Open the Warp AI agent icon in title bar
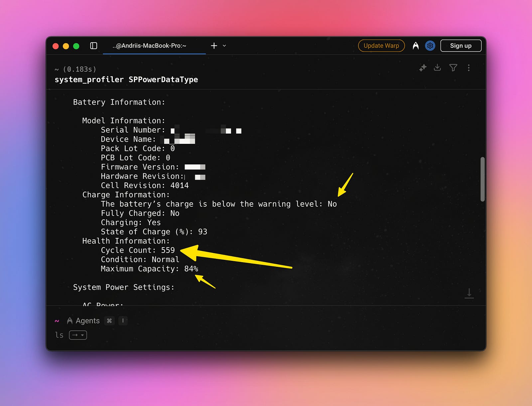Image resolution: width=532 pixels, height=406 pixels. tap(416, 46)
